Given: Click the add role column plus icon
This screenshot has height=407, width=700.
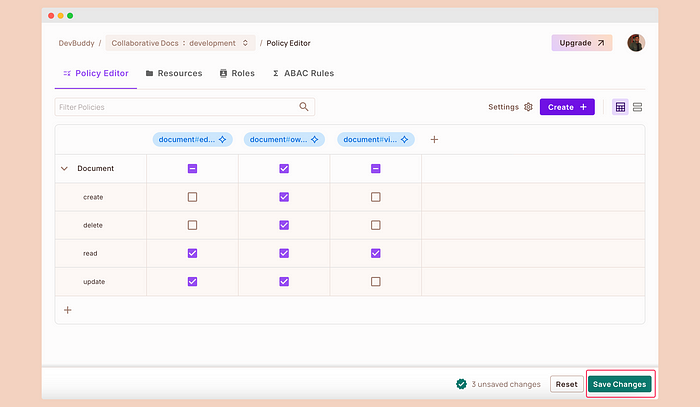Looking at the screenshot, I should (x=434, y=139).
